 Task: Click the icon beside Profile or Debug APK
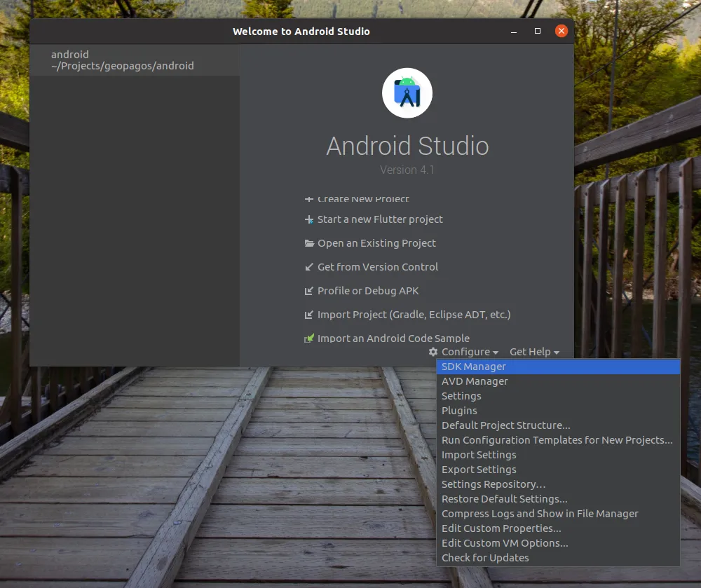pyautogui.click(x=309, y=291)
